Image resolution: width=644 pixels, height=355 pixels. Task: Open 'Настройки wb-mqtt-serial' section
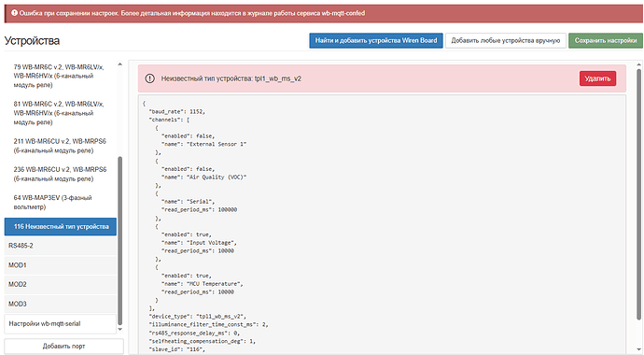pyautogui.click(x=61, y=324)
